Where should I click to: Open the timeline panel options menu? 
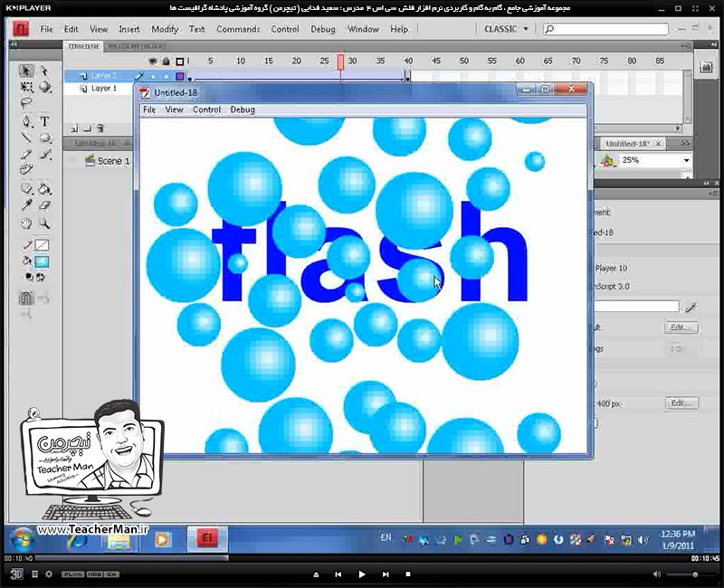pos(687,46)
